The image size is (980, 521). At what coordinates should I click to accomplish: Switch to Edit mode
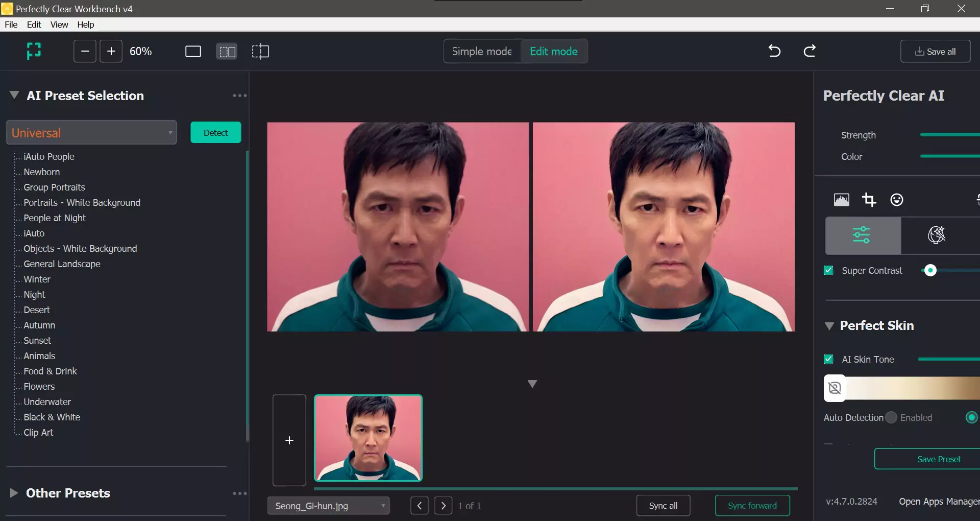coord(554,51)
